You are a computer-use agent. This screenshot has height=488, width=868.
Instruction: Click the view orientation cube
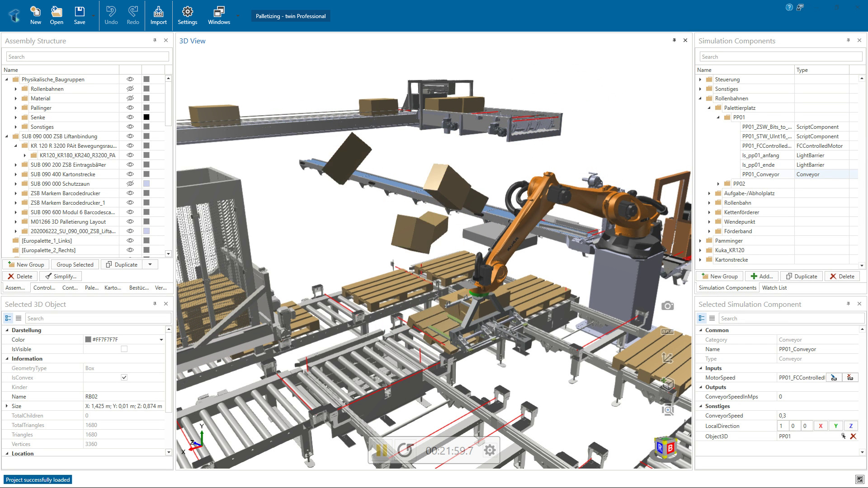pos(665,447)
